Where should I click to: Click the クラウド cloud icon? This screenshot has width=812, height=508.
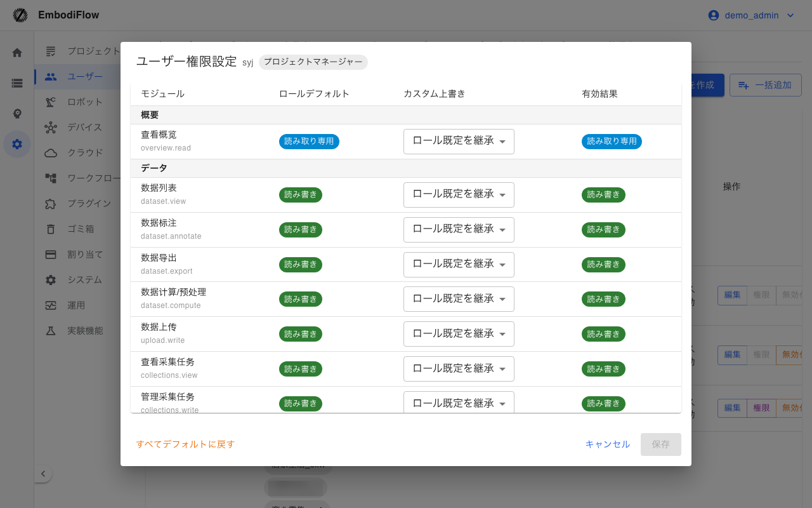click(51, 152)
